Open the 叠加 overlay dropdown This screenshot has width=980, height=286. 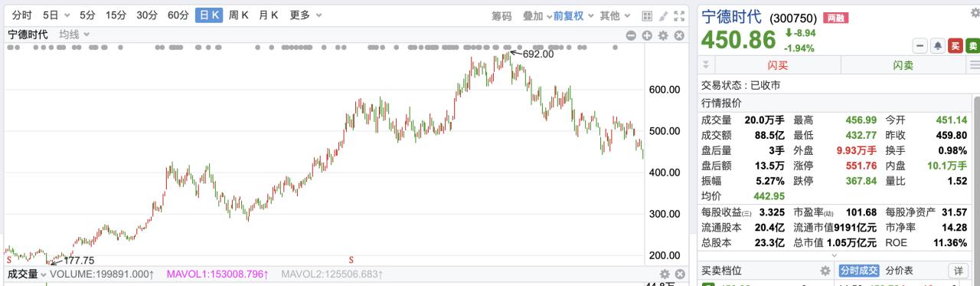[x=537, y=15]
